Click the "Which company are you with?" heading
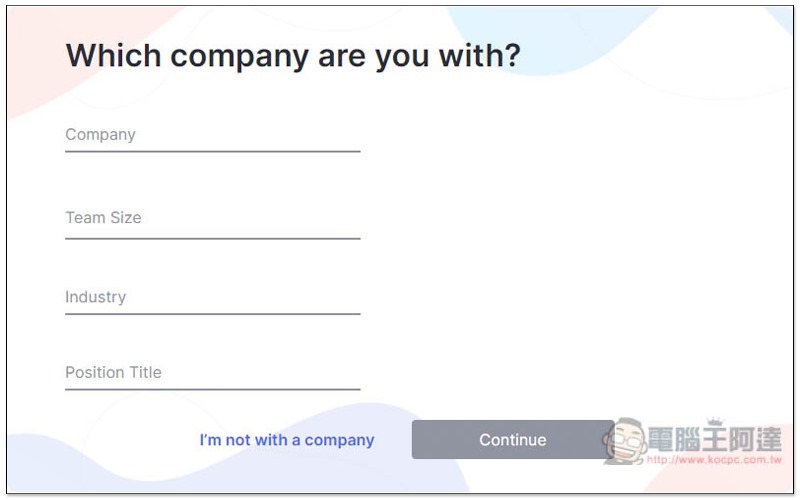The width and height of the screenshot is (800, 500). pos(293,56)
